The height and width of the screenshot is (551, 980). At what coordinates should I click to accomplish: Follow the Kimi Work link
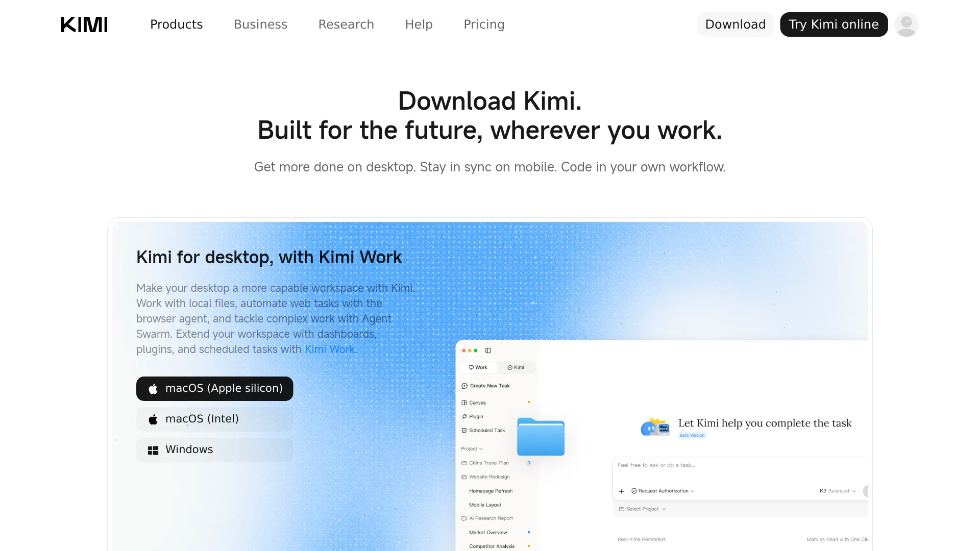[330, 349]
